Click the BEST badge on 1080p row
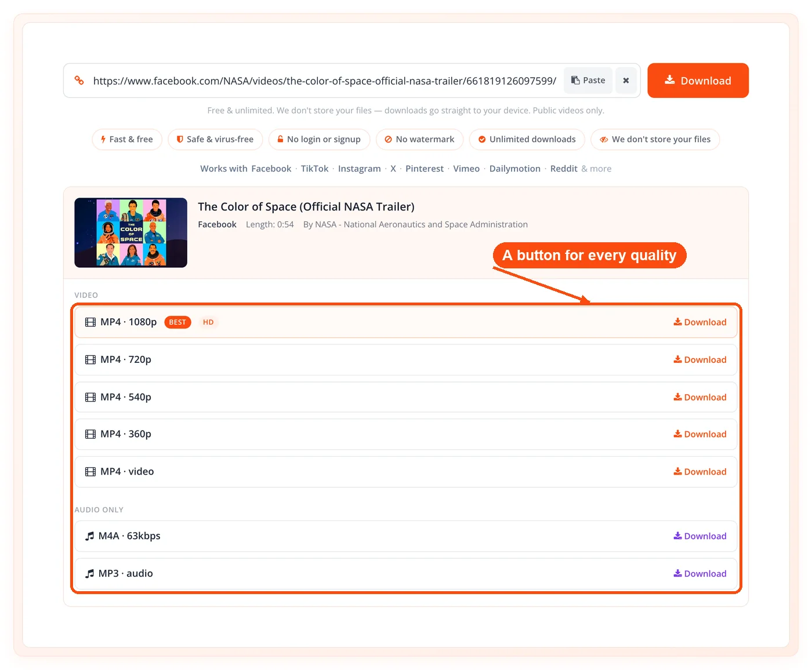This screenshot has width=812, height=670. pos(177,322)
